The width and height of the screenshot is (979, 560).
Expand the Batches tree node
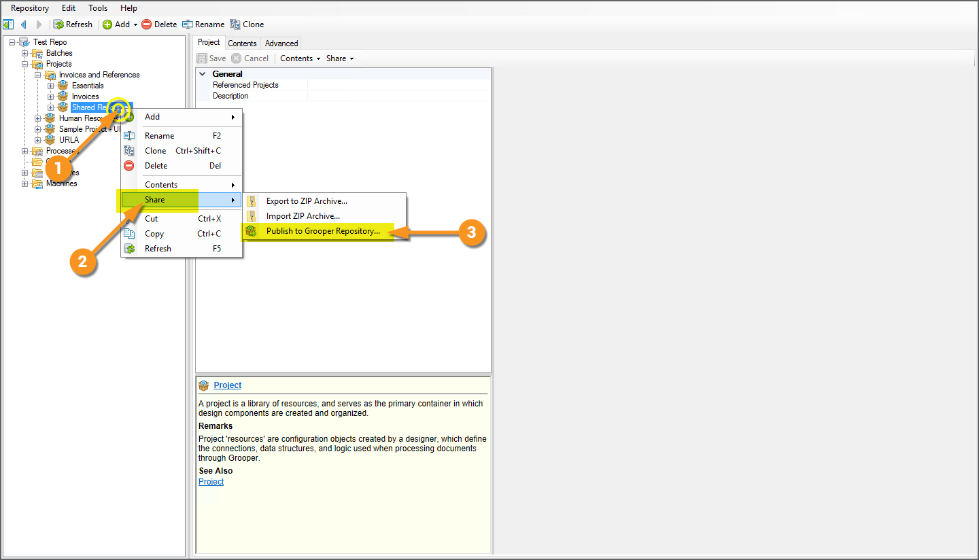pyautogui.click(x=25, y=53)
